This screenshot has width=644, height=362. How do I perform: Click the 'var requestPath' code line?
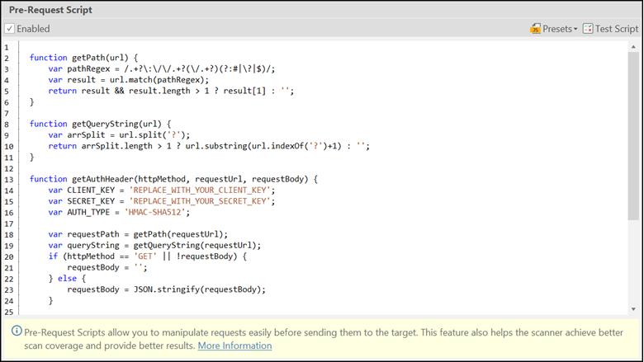click(x=138, y=234)
